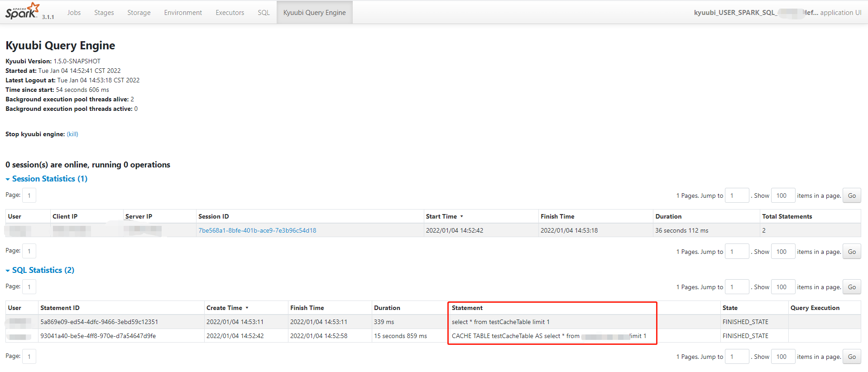
Task: Click the SQL table Duration header
Action: [387, 308]
